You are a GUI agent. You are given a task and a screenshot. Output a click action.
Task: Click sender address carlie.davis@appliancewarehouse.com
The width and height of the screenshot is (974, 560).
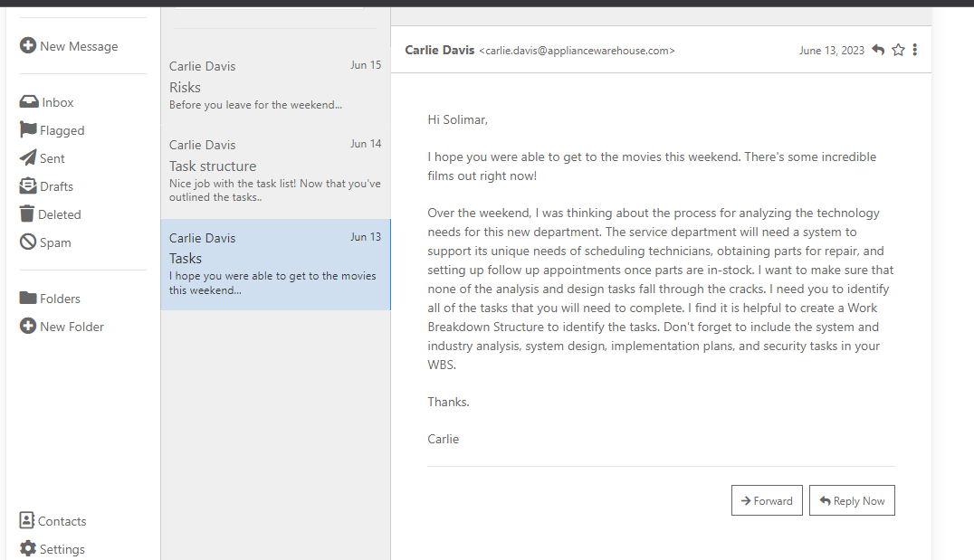(x=577, y=51)
